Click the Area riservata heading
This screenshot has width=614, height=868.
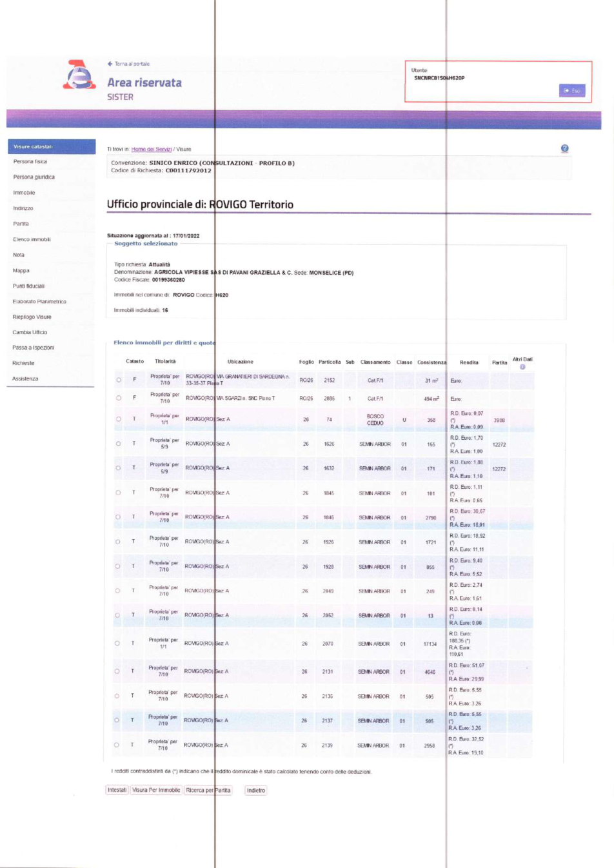144,83
